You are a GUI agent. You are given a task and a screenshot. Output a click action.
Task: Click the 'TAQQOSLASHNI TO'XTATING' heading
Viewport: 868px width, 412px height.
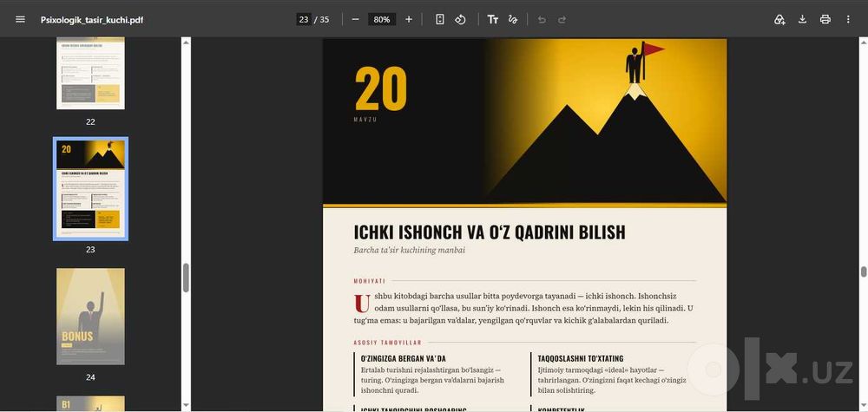click(x=581, y=358)
